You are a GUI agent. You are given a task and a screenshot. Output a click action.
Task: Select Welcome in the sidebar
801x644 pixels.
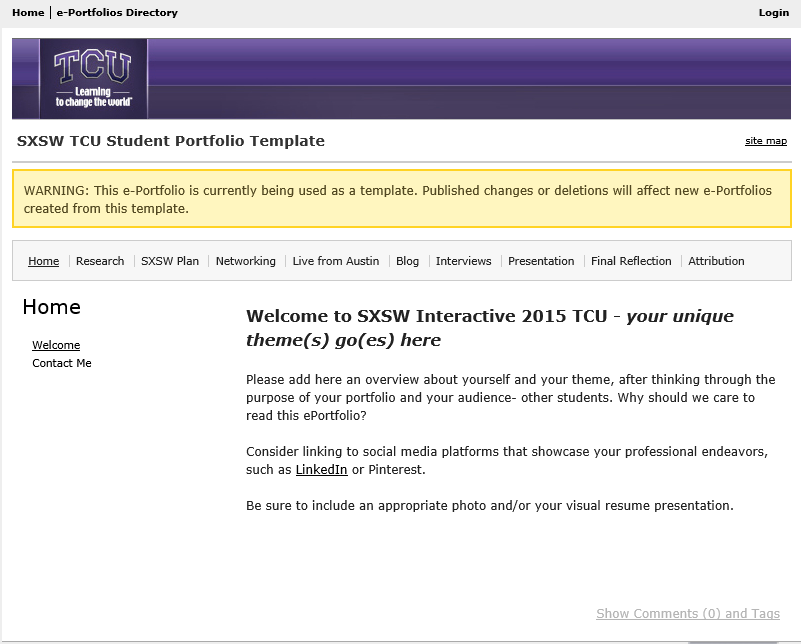point(56,345)
